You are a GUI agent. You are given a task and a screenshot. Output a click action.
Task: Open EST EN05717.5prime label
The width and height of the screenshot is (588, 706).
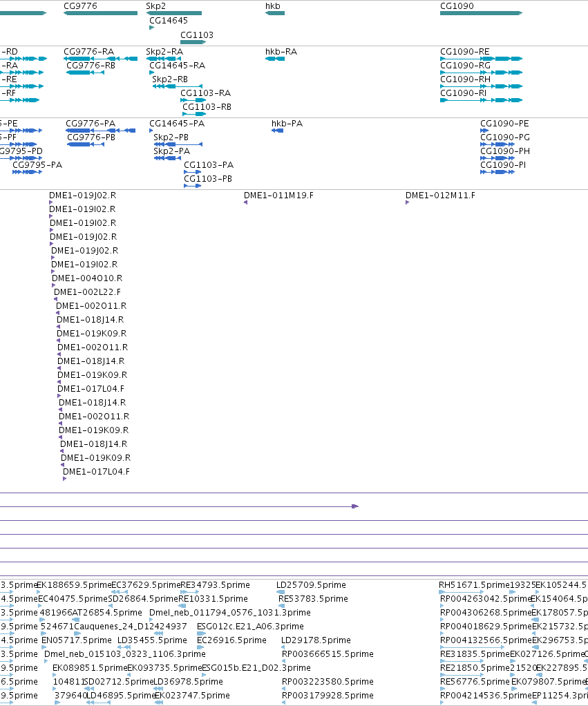pyautogui.click(x=77, y=640)
